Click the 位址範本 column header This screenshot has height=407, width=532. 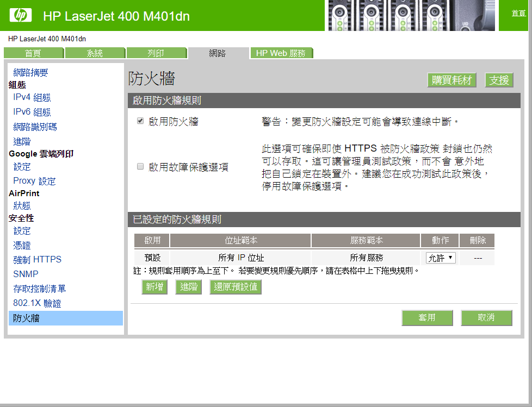241,240
